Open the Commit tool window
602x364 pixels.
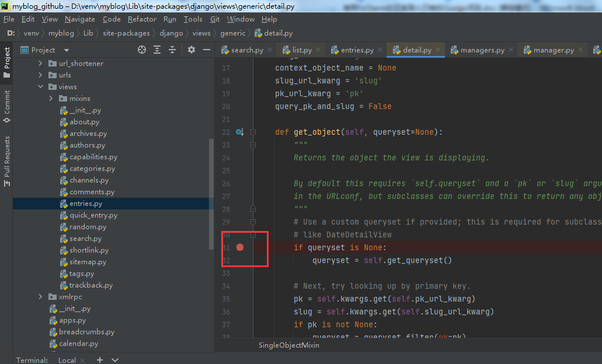coord(7,106)
